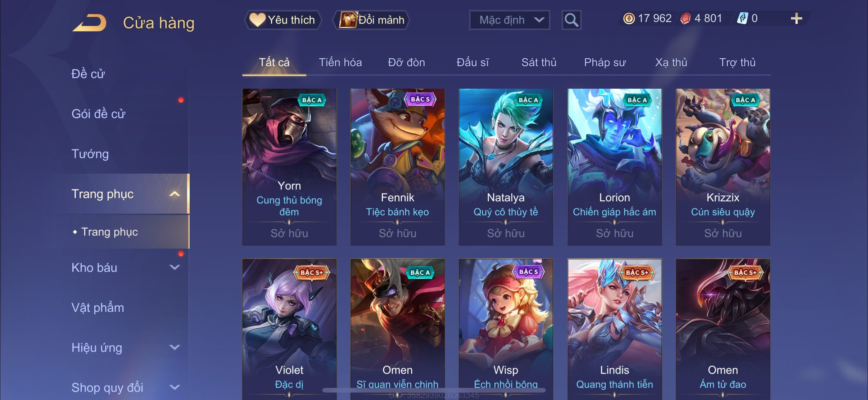Go back using the golden arrow icon
The height and width of the screenshot is (400, 868).
pos(89,23)
